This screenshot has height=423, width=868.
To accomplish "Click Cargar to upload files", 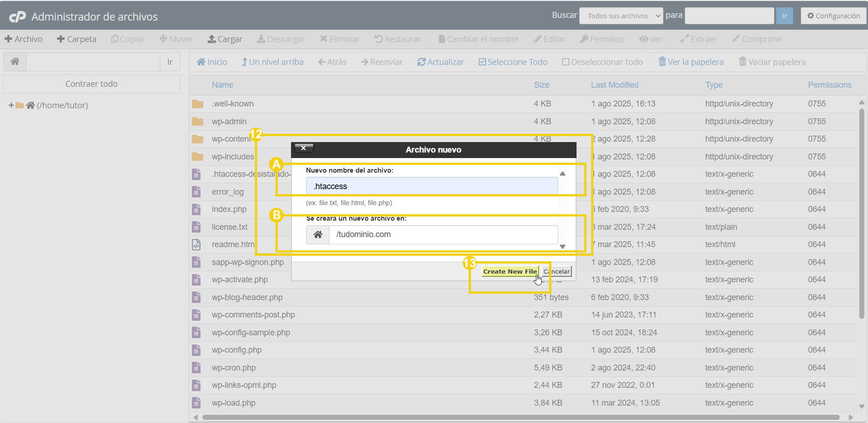I will pyautogui.click(x=225, y=39).
